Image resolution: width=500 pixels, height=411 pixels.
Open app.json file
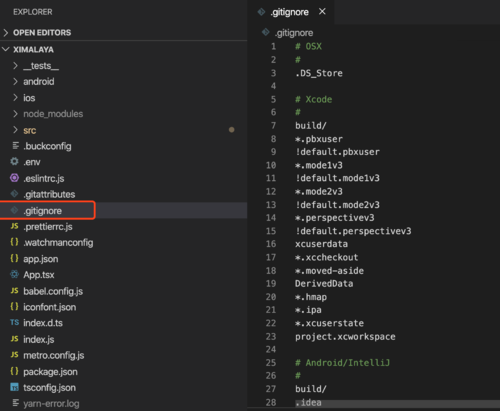coord(41,259)
